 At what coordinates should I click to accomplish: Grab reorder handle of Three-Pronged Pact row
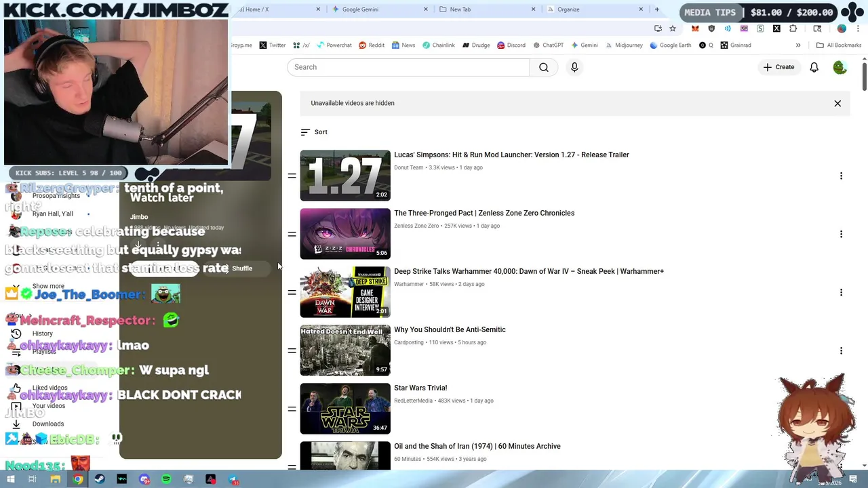coord(292,234)
